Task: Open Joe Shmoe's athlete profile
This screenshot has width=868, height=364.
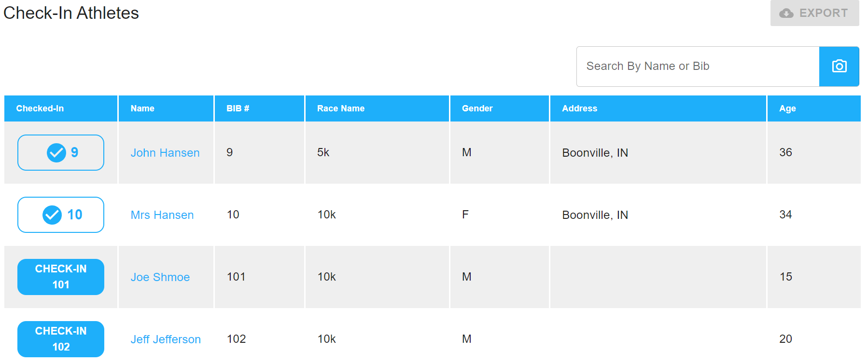Action: [160, 277]
